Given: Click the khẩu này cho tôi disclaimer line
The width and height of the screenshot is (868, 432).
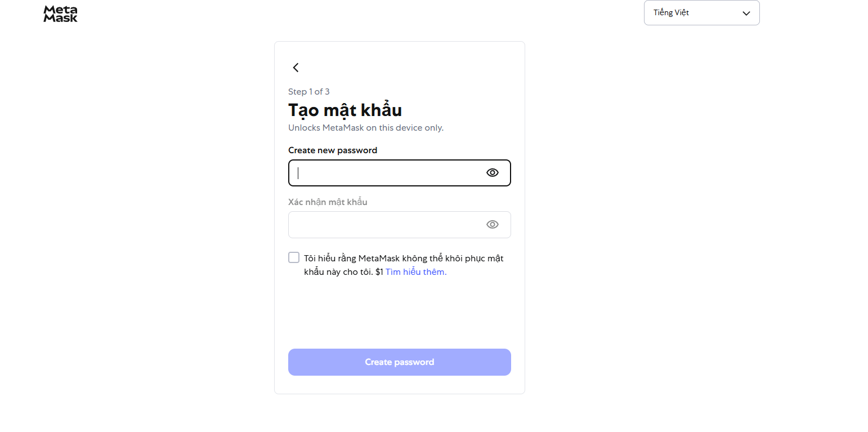Looking at the screenshot, I should coord(338,272).
